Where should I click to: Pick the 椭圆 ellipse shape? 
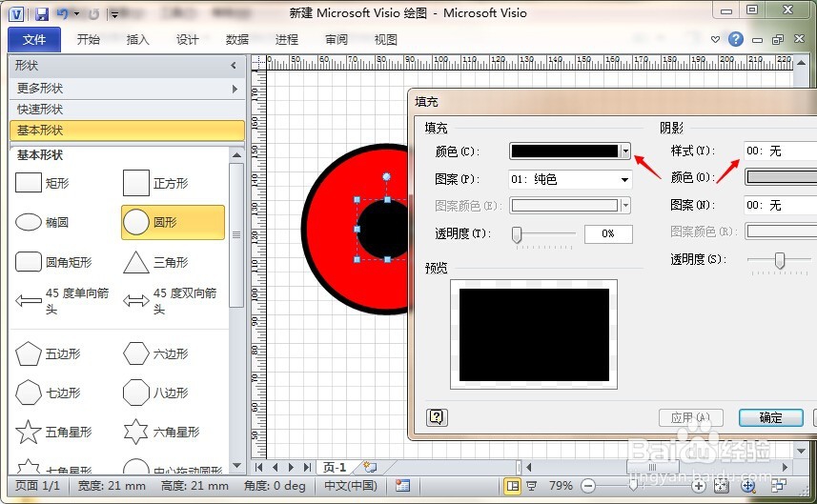[42, 222]
